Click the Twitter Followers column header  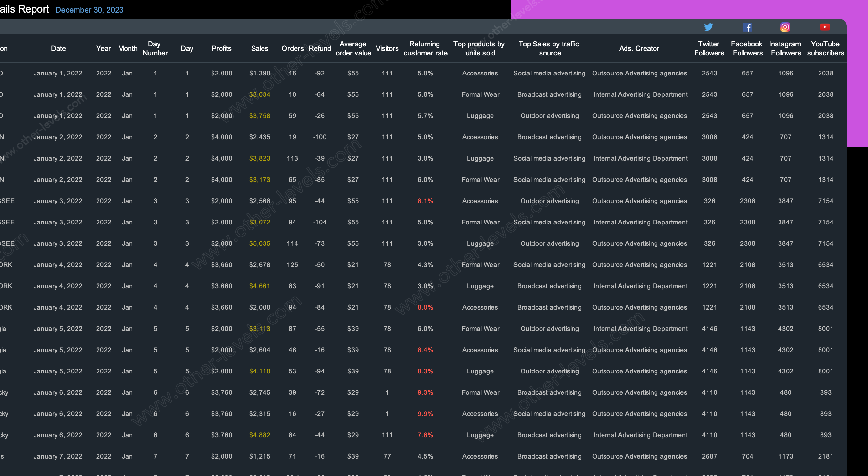(x=709, y=49)
